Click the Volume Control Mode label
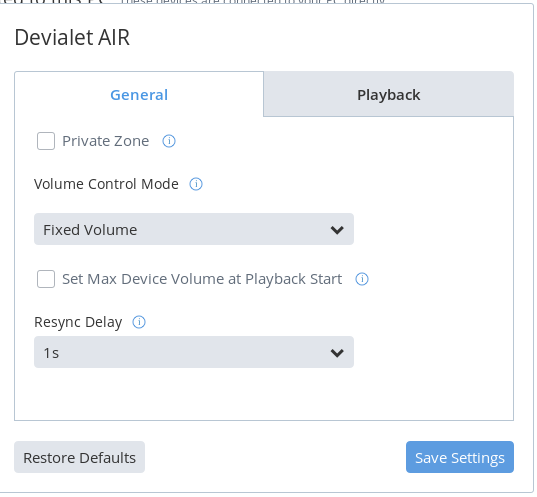The width and height of the screenshot is (537, 497). pos(106,184)
